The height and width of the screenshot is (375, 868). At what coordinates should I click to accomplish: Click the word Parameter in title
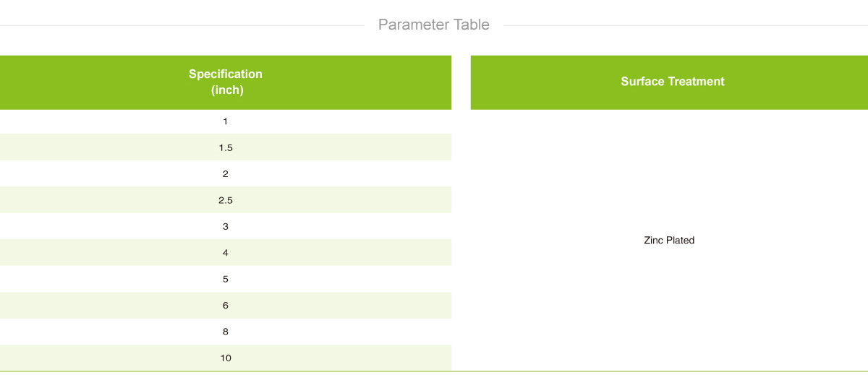tap(414, 25)
